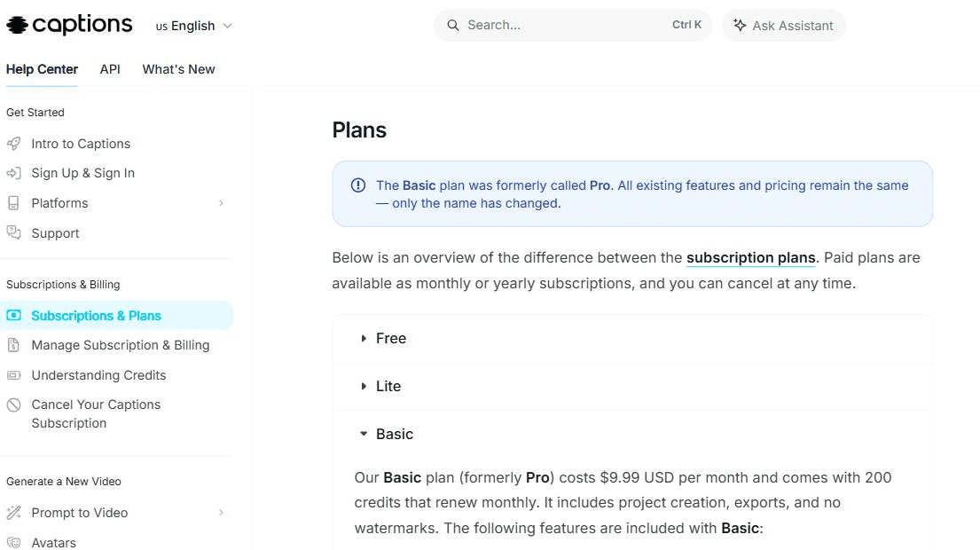The image size is (980, 550).
Task: Click the document icon for Manage Subscription
Action: [14, 345]
